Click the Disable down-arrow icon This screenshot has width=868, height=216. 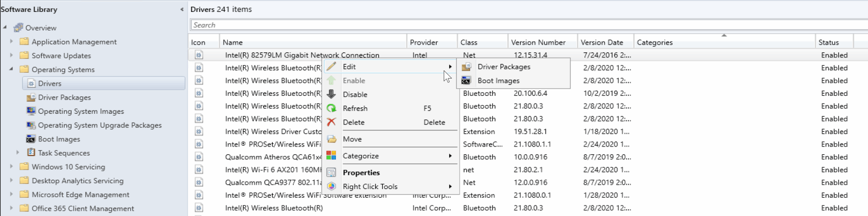tap(331, 94)
